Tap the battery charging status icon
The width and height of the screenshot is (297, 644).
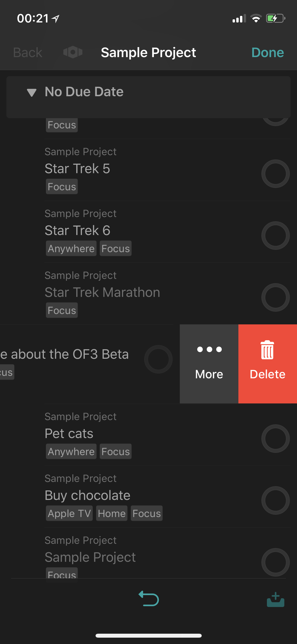275,19
